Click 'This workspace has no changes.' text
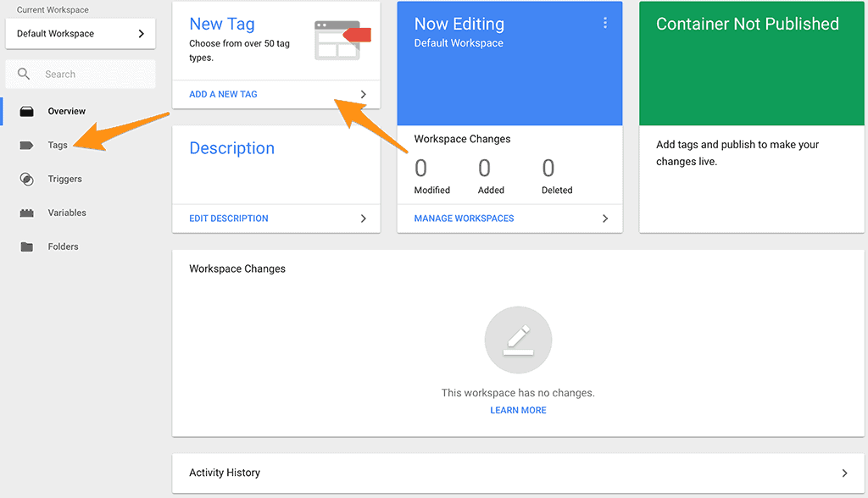 (518, 393)
